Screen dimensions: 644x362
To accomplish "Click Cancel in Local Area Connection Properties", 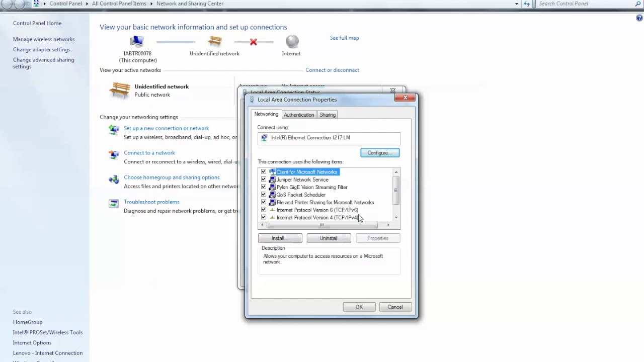I will point(395,307).
